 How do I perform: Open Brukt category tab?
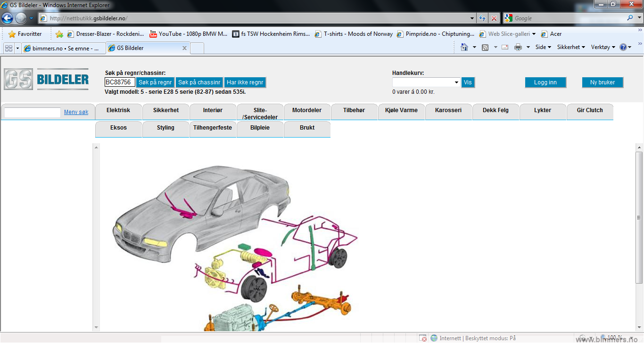coord(307,129)
